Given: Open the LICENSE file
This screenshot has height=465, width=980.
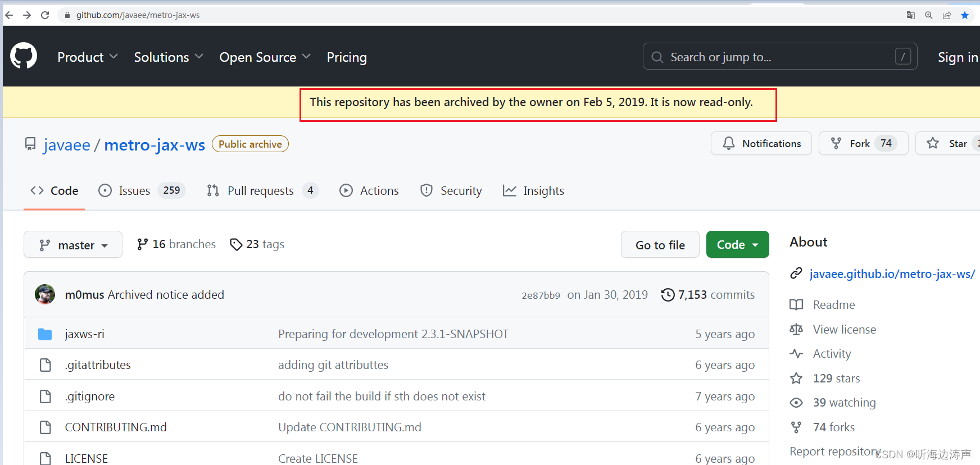Looking at the screenshot, I should pos(87,458).
